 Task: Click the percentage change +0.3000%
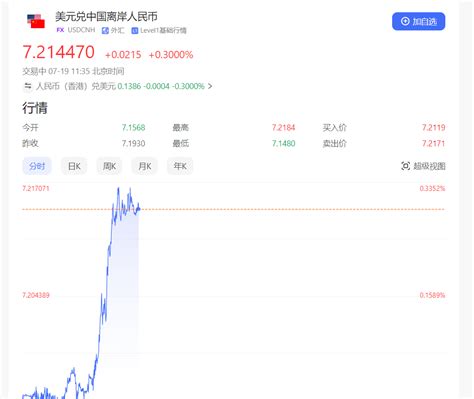[x=171, y=55]
